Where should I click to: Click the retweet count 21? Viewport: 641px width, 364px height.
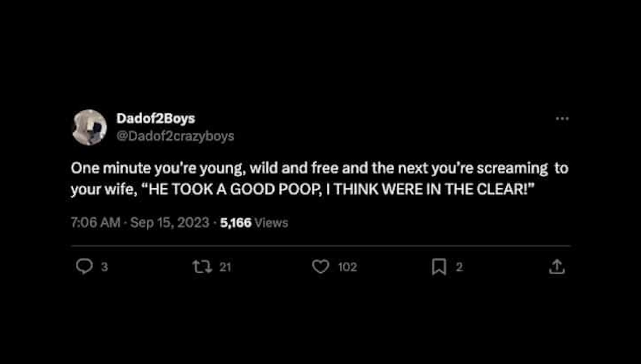pos(225,267)
